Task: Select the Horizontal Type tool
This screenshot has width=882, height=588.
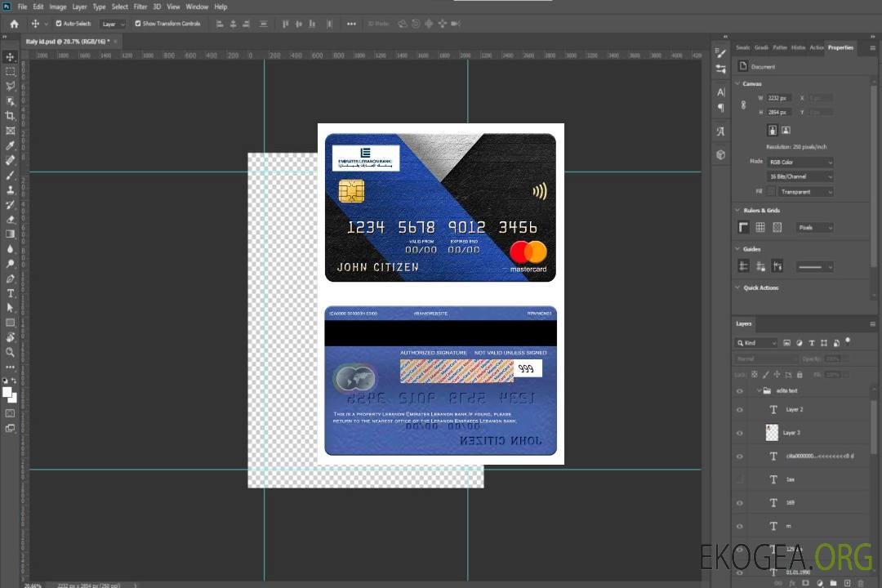Action: [x=10, y=293]
